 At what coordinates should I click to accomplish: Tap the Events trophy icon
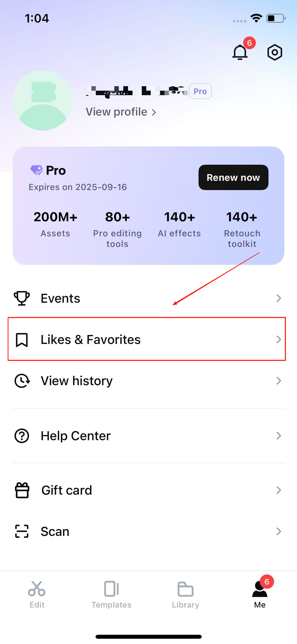[22, 298]
